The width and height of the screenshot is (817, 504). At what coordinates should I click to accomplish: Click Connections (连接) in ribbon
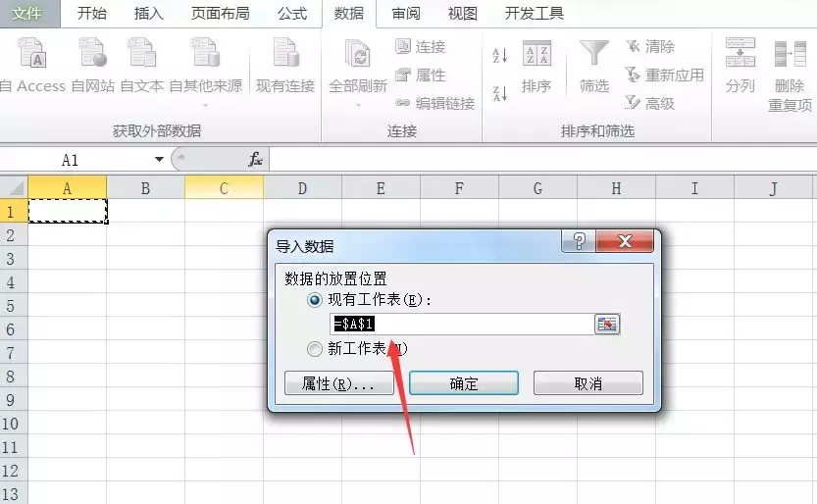(x=420, y=47)
